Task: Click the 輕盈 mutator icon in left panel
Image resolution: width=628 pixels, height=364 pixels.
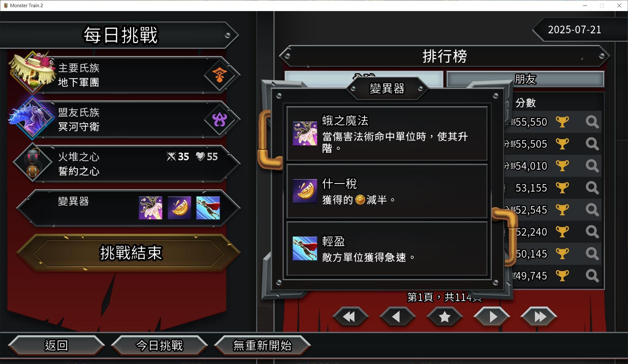Action: [208, 208]
